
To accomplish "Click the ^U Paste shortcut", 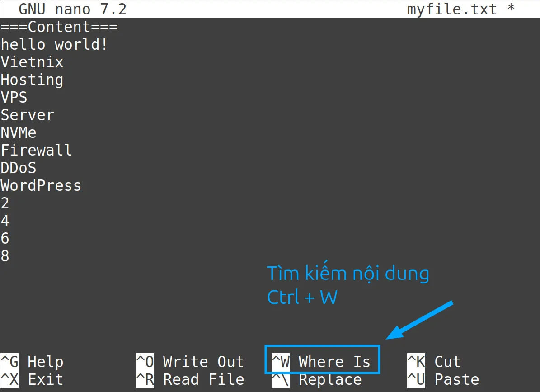I will (443, 379).
